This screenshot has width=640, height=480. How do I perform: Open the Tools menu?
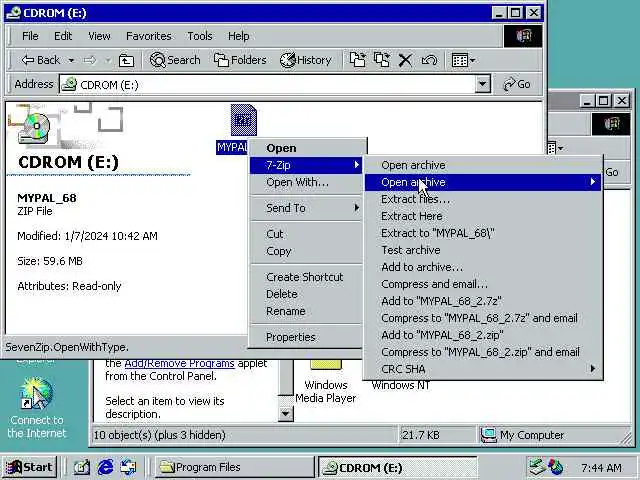(x=200, y=36)
